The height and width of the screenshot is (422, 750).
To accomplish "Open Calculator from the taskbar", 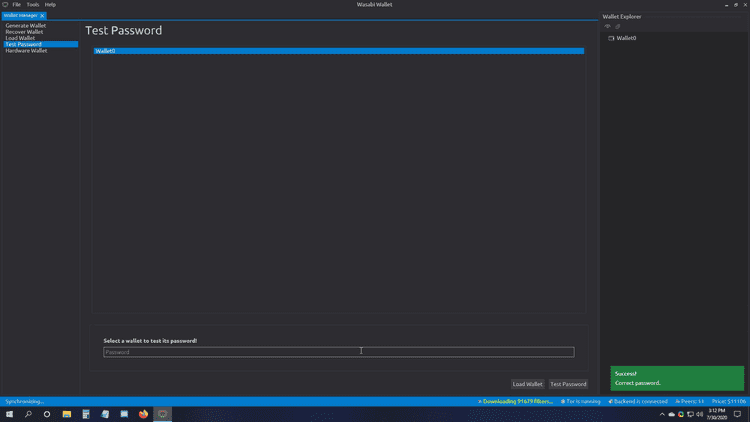I will [86, 414].
